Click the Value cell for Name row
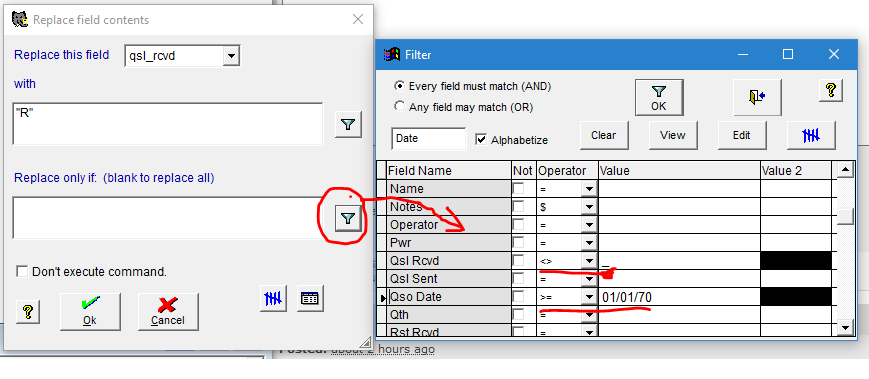Viewport: 869px width, 379px height. pyautogui.click(x=679, y=189)
